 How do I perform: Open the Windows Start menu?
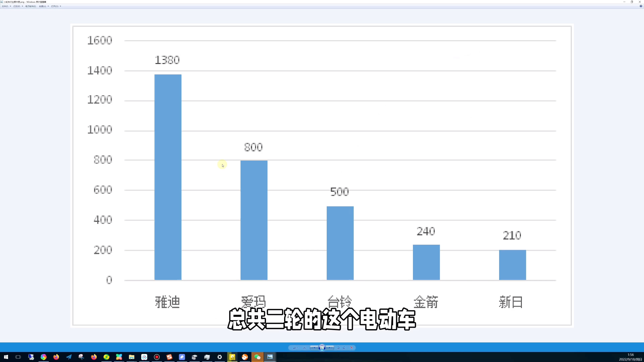[6, 357]
